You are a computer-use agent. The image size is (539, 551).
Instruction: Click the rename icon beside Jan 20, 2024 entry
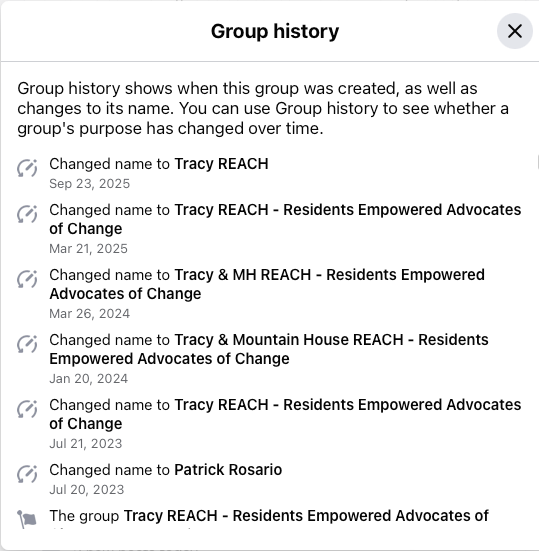[27, 344]
